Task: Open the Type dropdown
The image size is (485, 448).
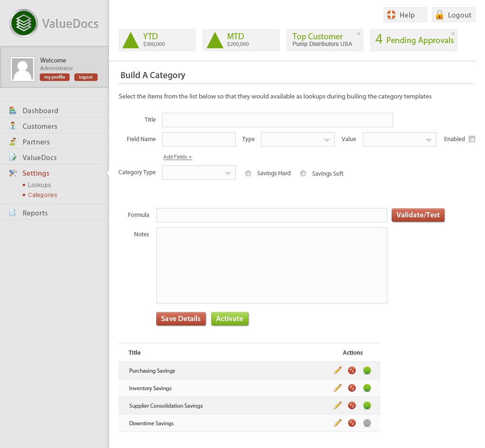Action: click(298, 140)
